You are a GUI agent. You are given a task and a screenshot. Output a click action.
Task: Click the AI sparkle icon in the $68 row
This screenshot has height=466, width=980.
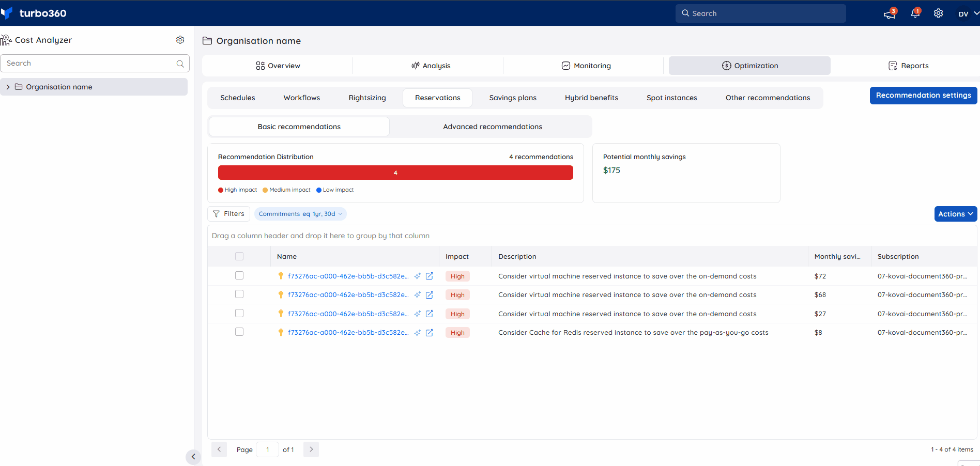click(418, 295)
